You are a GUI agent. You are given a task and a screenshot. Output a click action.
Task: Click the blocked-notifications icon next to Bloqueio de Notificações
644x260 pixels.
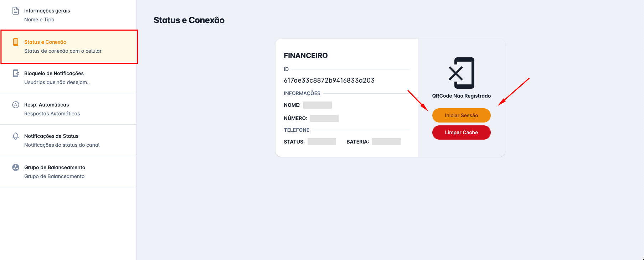[15, 73]
